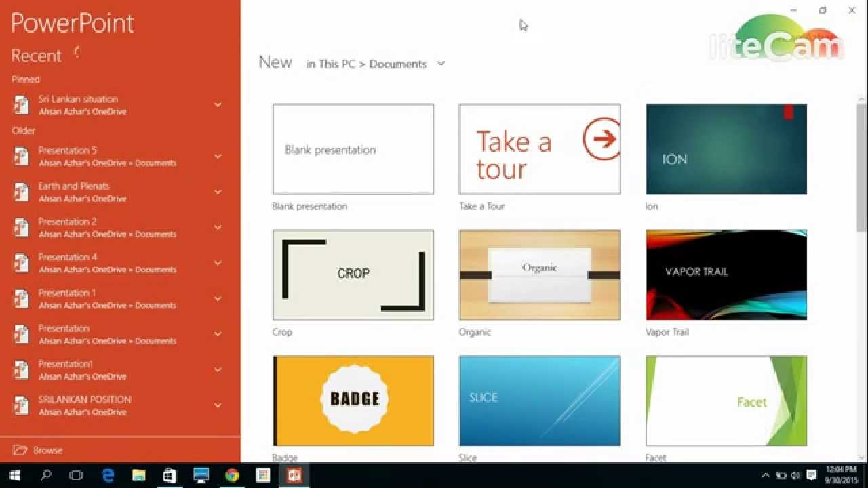Click the Presentation 2 file icon

[22, 228]
